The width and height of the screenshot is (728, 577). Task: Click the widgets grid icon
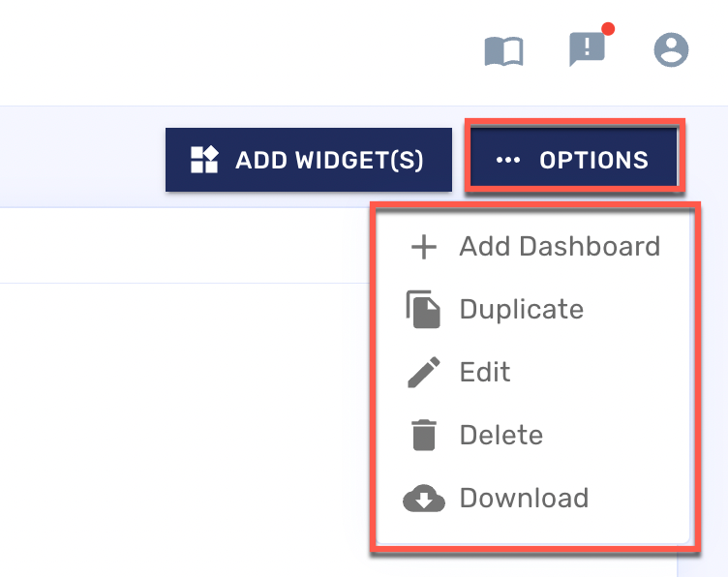[204, 160]
